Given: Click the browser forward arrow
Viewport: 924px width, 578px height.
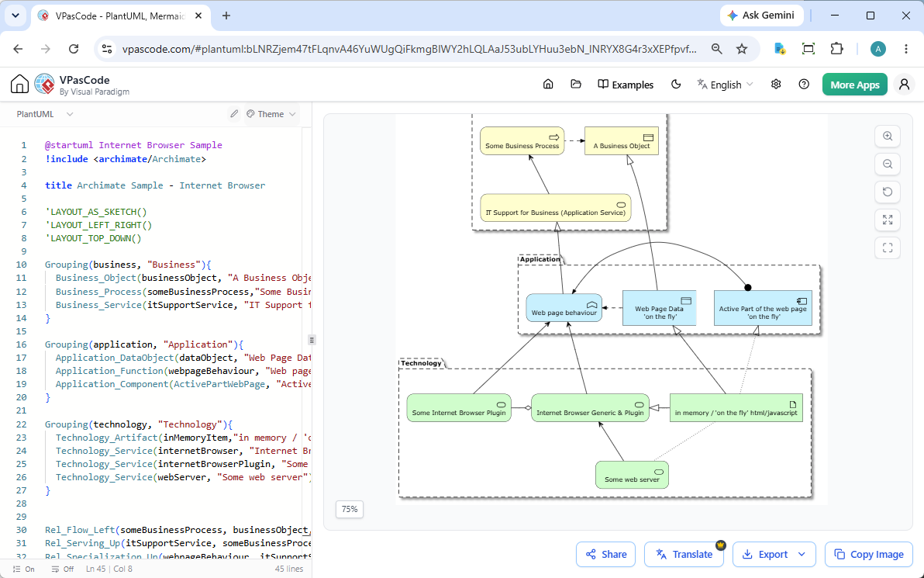Looking at the screenshot, I should point(46,49).
